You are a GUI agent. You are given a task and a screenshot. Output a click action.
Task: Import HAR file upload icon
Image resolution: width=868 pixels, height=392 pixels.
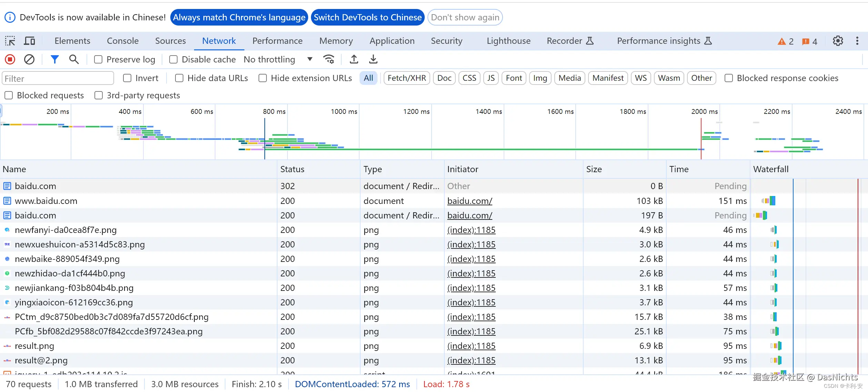coord(354,59)
